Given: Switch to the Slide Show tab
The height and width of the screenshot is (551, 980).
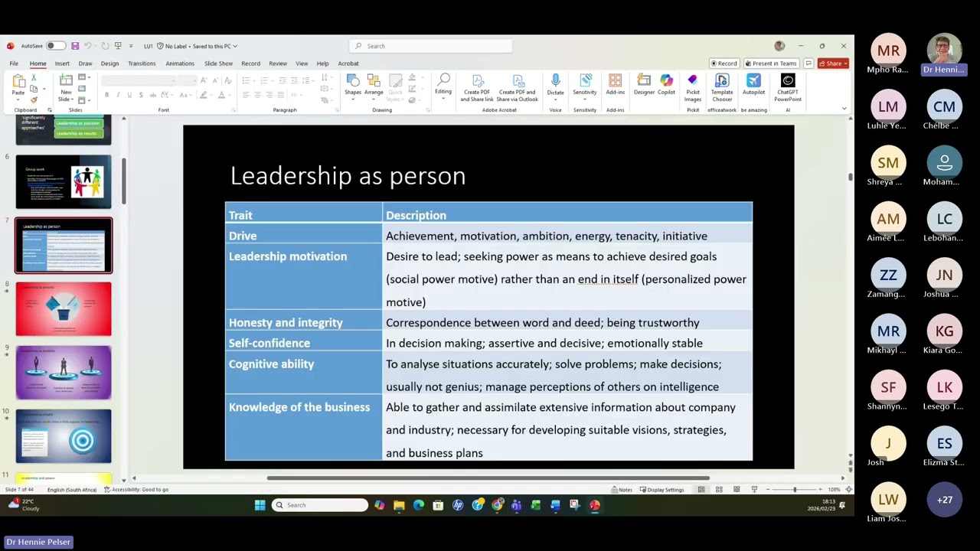Looking at the screenshot, I should click(218, 64).
